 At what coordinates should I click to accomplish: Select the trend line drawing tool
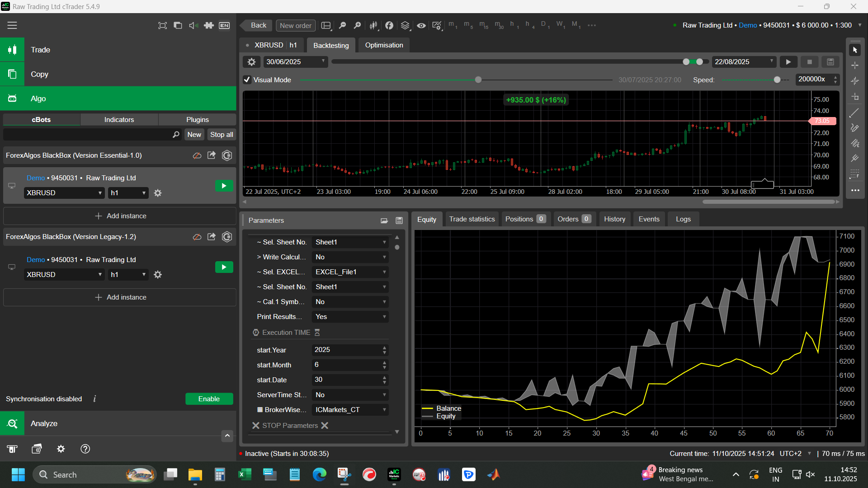854,113
